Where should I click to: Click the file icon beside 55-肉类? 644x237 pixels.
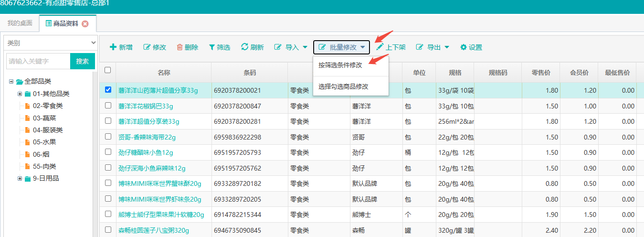28,166
